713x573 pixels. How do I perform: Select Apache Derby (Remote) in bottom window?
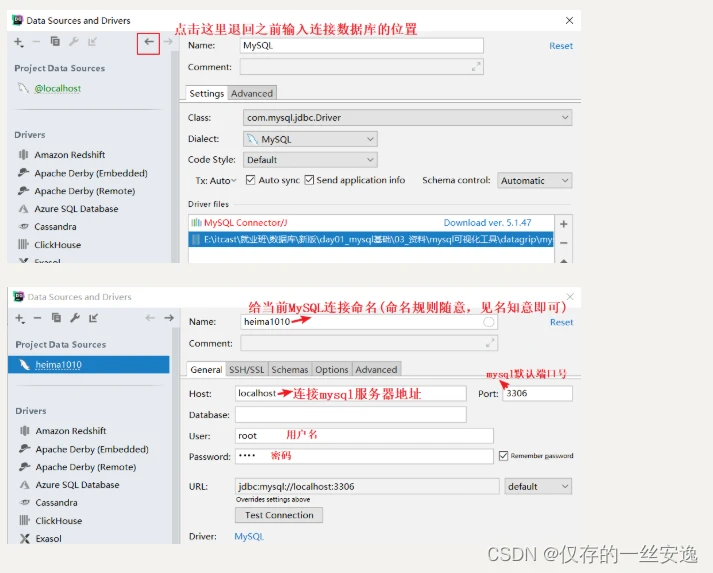pos(86,467)
